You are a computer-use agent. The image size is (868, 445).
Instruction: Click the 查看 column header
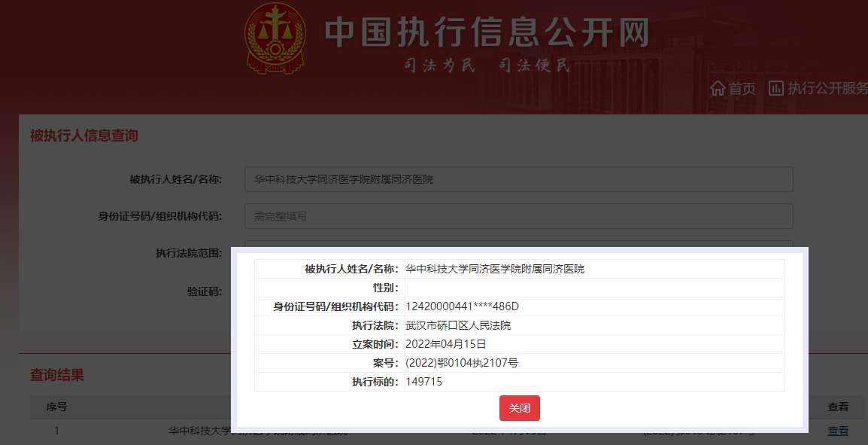coord(838,407)
